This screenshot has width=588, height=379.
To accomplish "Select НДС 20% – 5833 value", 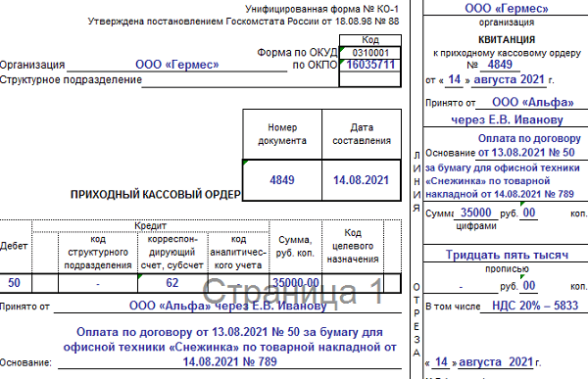I will pyautogui.click(x=535, y=306).
